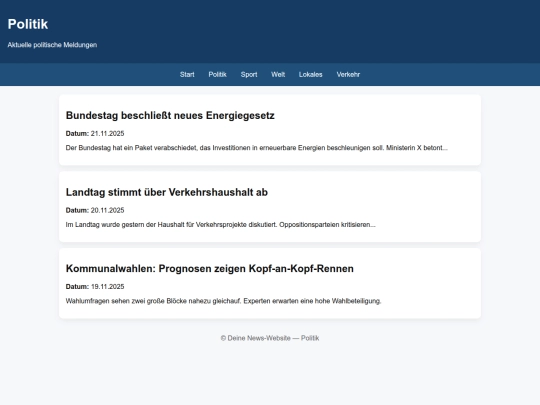This screenshot has width=540, height=405.
Task: Click the date 21.11.2025
Action: pyautogui.click(x=107, y=134)
